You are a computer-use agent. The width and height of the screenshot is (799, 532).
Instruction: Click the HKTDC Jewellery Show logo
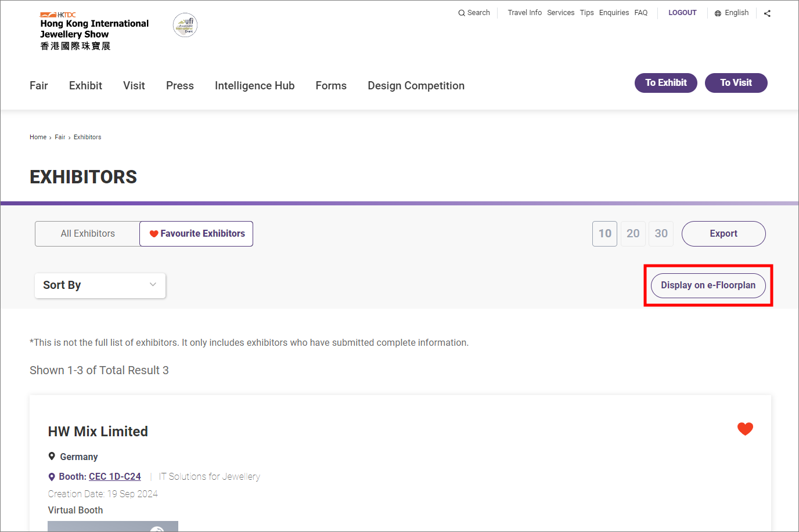[x=95, y=31]
